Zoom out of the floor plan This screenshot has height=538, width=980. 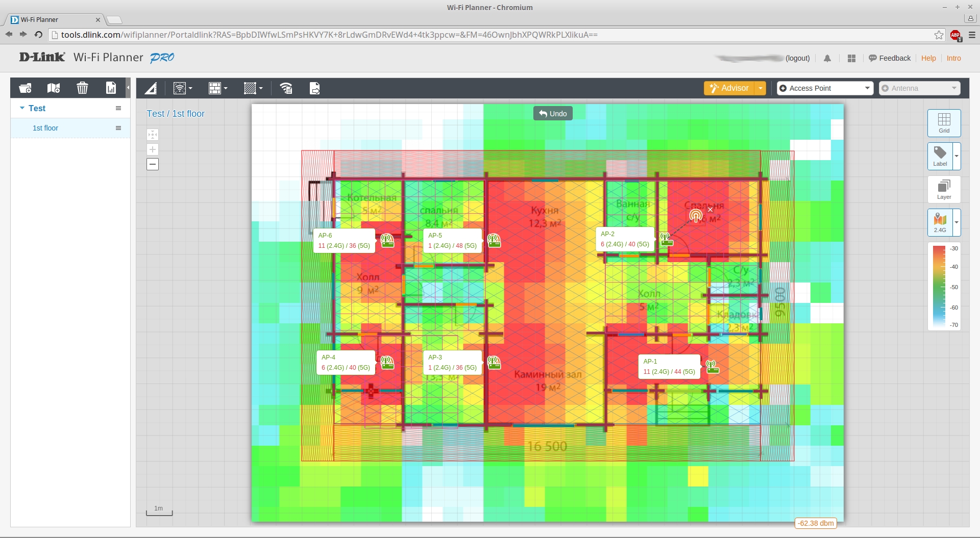pos(153,164)
